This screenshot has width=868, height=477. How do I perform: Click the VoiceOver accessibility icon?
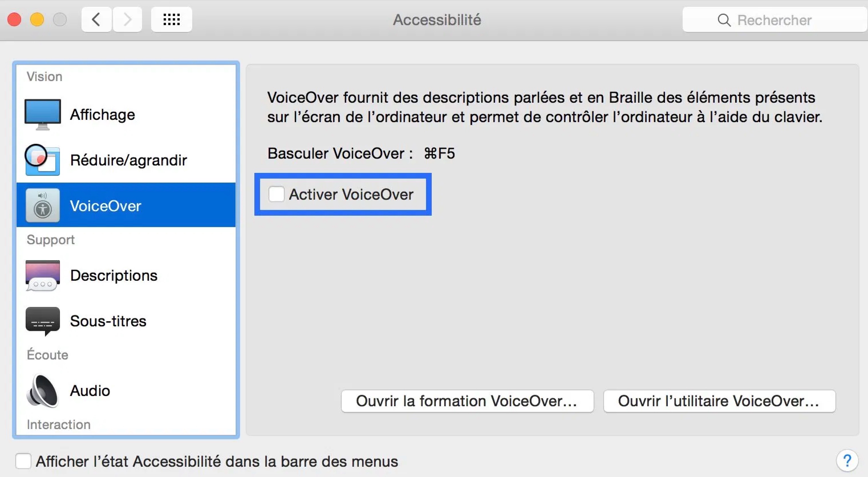click(x=42, y=205)
